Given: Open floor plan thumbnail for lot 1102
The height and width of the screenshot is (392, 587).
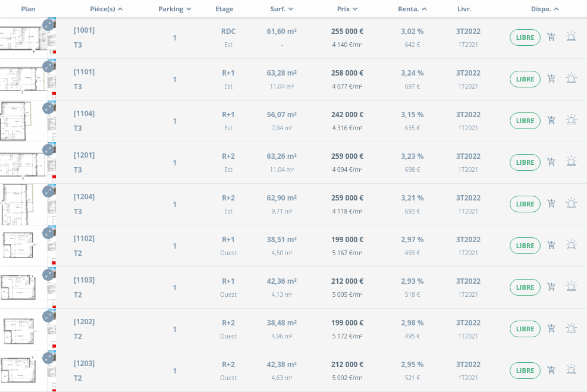Looking at the screenshot, I should (x=24, y=246).
